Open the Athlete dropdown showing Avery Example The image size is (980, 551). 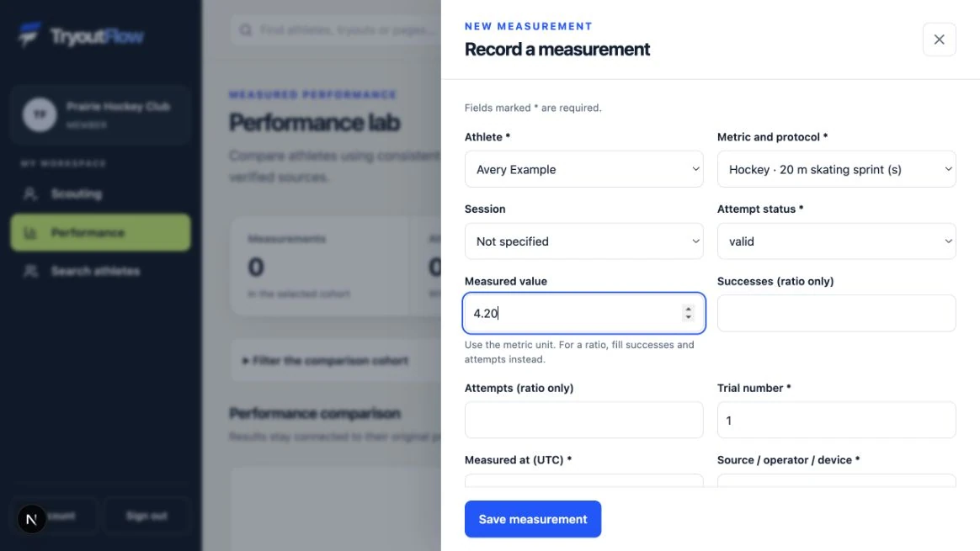583,169
